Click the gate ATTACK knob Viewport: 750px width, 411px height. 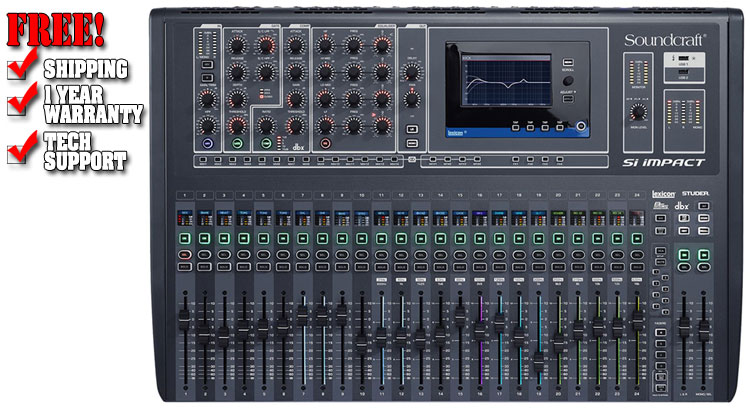(x=237, y=46)
